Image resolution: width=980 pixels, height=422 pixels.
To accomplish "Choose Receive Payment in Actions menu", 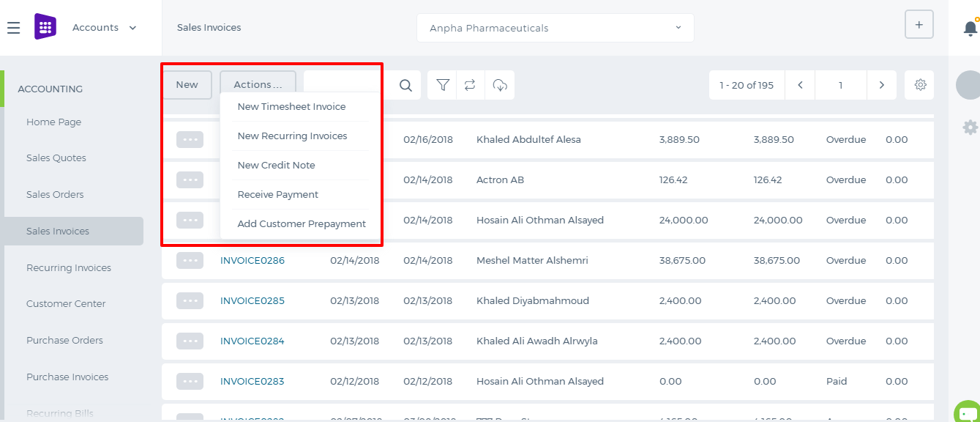I will click(278, 195).
